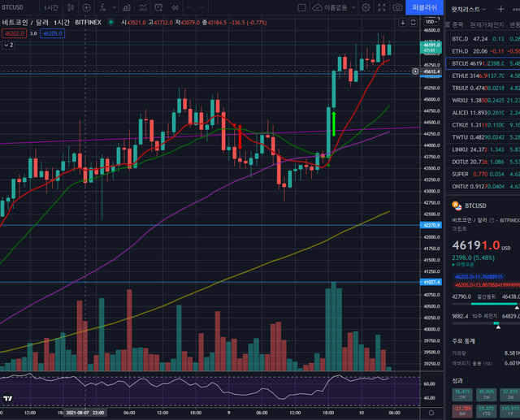This screenshot has height=420, width=520.
Task: Open the indicator templates chart icon
Action: (143, 7)
